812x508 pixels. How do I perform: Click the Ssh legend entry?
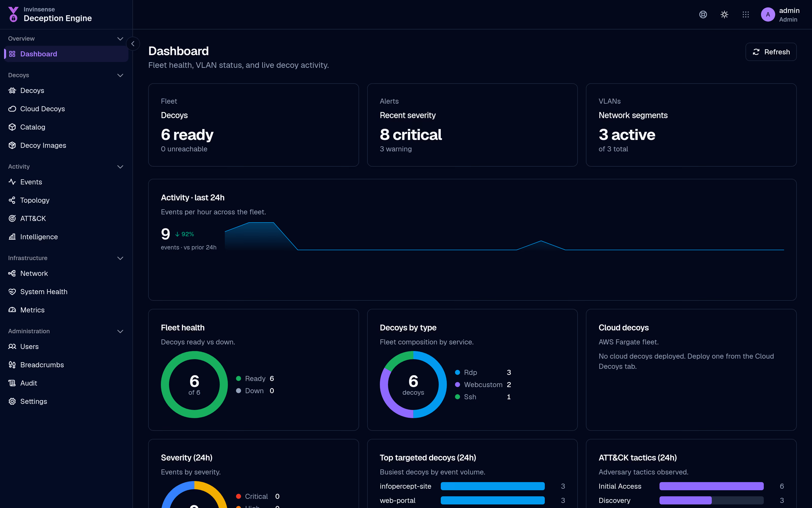[x=483, y=397]
